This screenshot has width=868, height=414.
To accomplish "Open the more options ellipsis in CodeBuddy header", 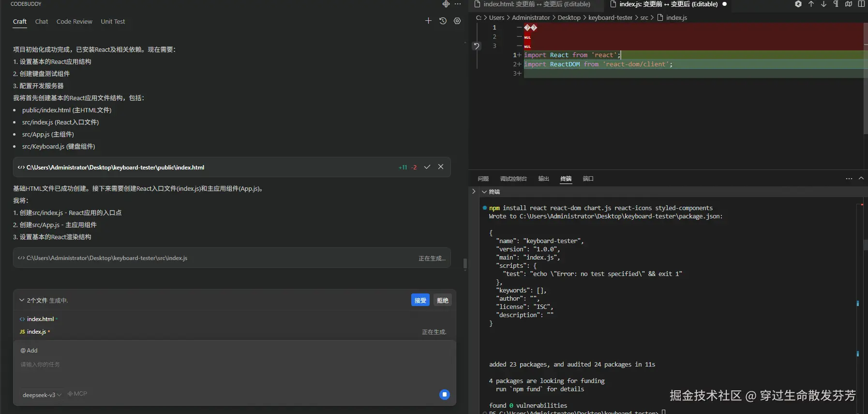I will (458, 4).
